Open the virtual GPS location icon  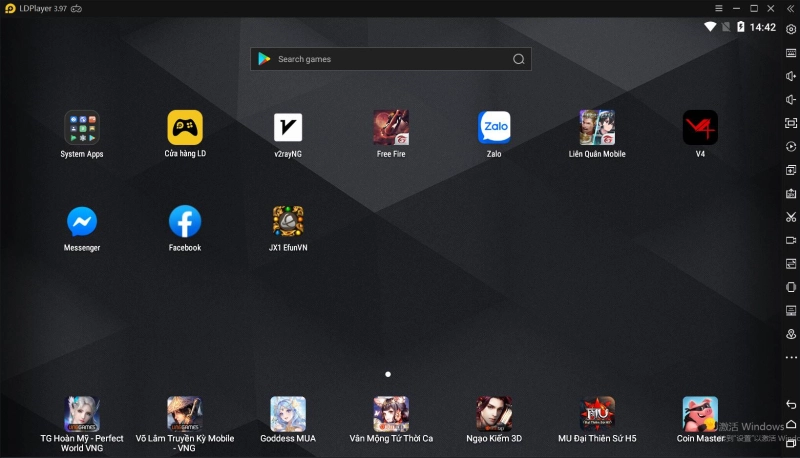[791, 334]
